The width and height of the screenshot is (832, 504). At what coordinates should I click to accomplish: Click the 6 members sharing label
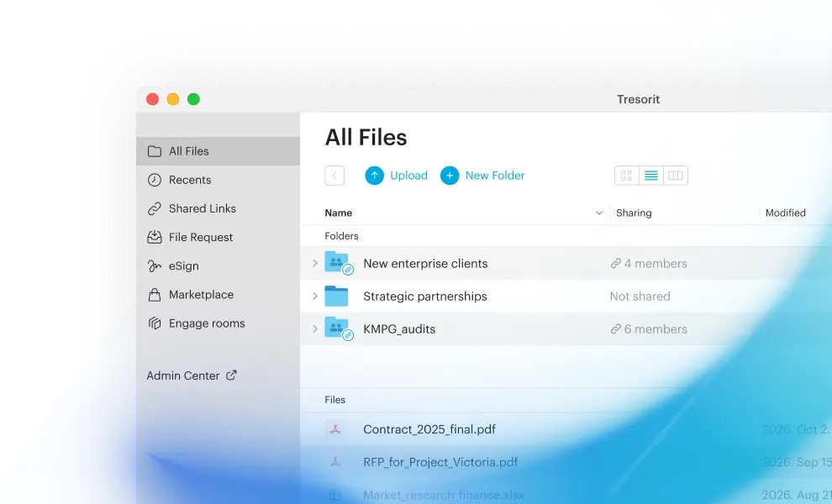click(x=649, y=329)
